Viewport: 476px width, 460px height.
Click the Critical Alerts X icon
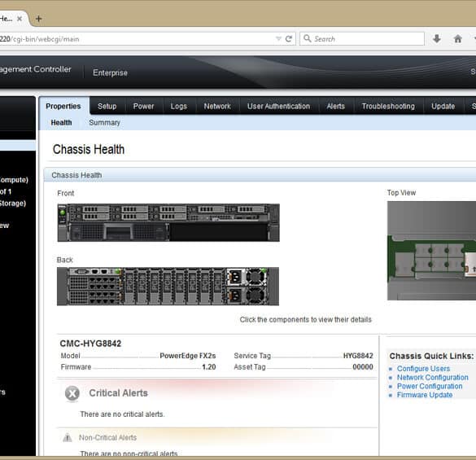(x=72, y=393)
